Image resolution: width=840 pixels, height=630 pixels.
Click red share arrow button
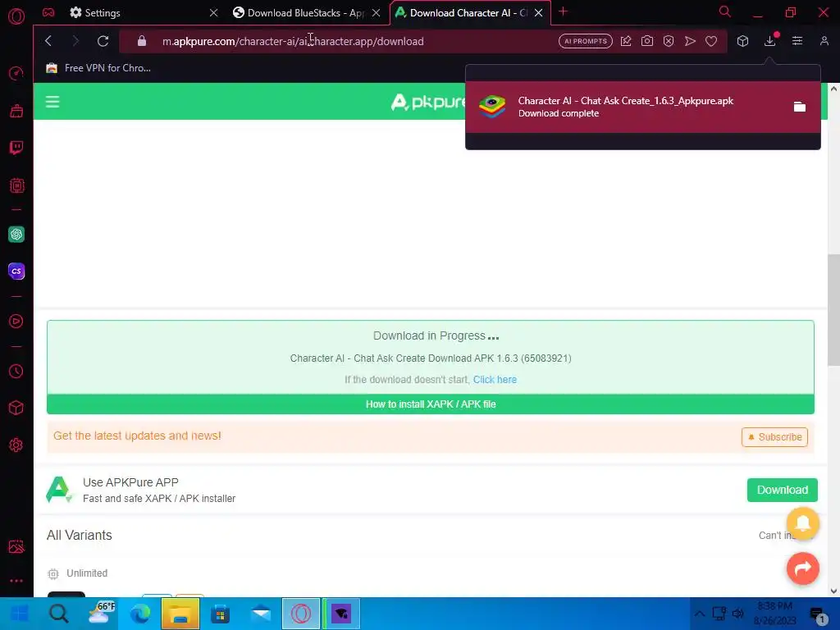[x=802, y=568]
